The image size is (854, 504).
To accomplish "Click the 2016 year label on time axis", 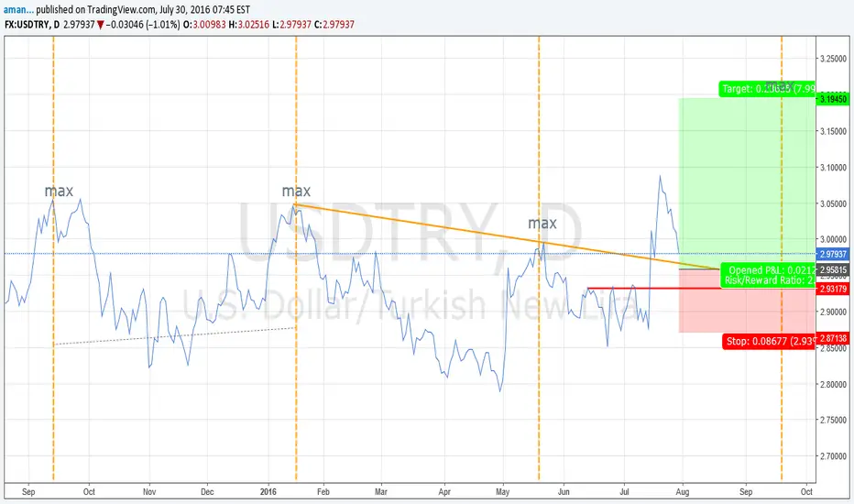I will [x=268, y=491].
